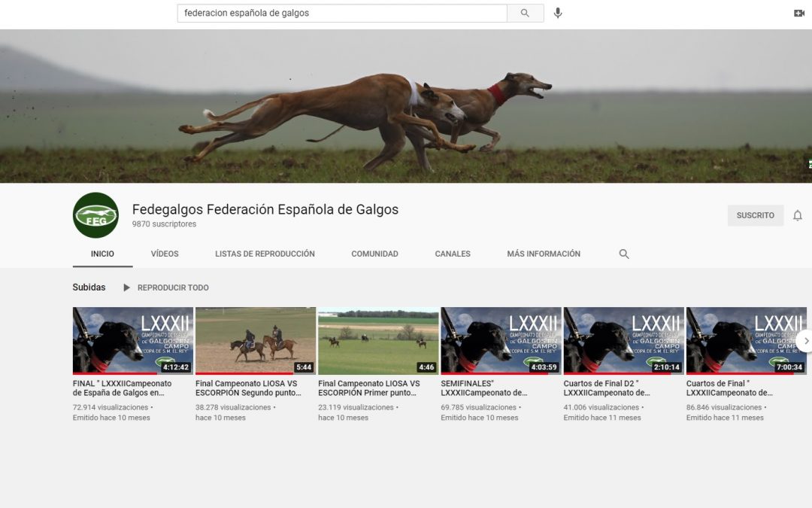812x508 pixels.
Task: Toggle the Suscrito subscription button
Action: tap(755, 216)
